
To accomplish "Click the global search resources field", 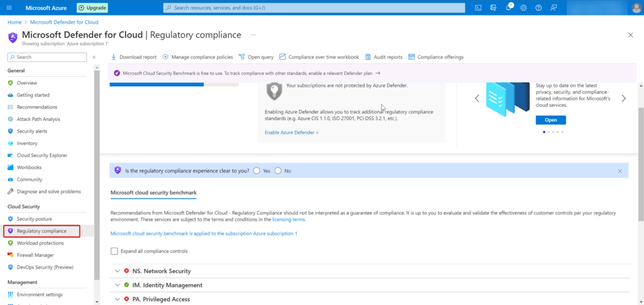I will click(x=314, y=8).
